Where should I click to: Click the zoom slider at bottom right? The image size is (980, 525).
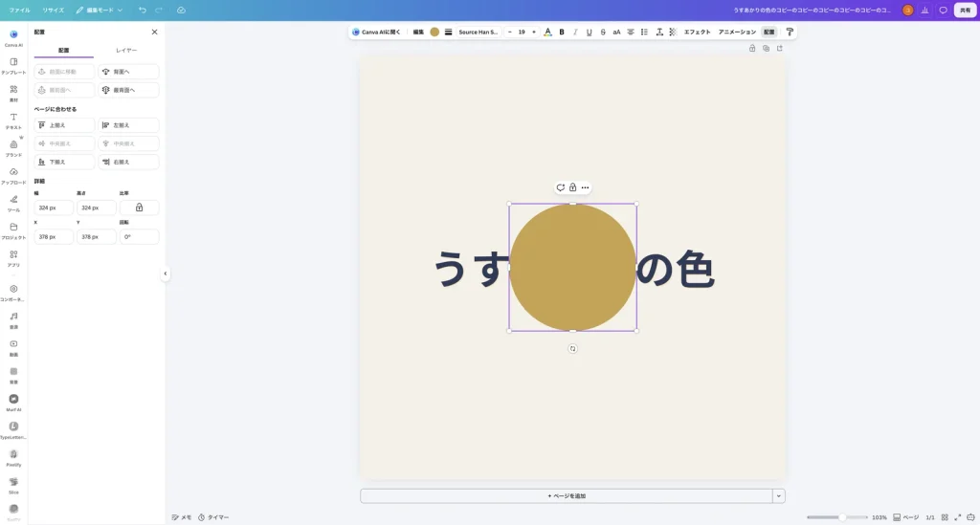[x=836, y=517]
